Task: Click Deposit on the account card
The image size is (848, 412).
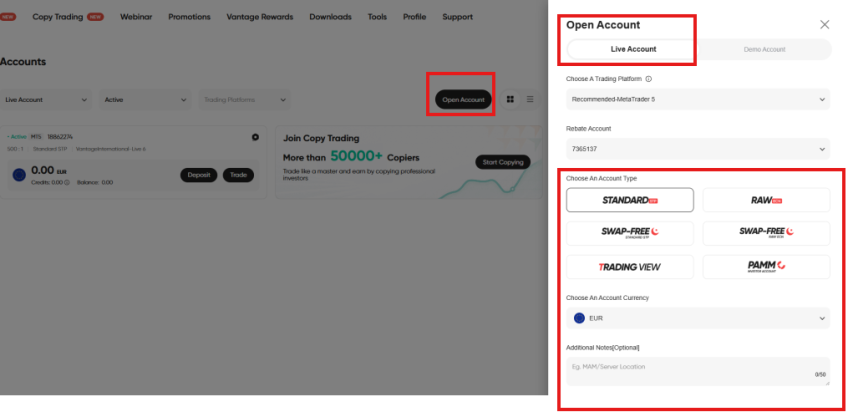Action: pyautogui.click(x=198, y=175)
